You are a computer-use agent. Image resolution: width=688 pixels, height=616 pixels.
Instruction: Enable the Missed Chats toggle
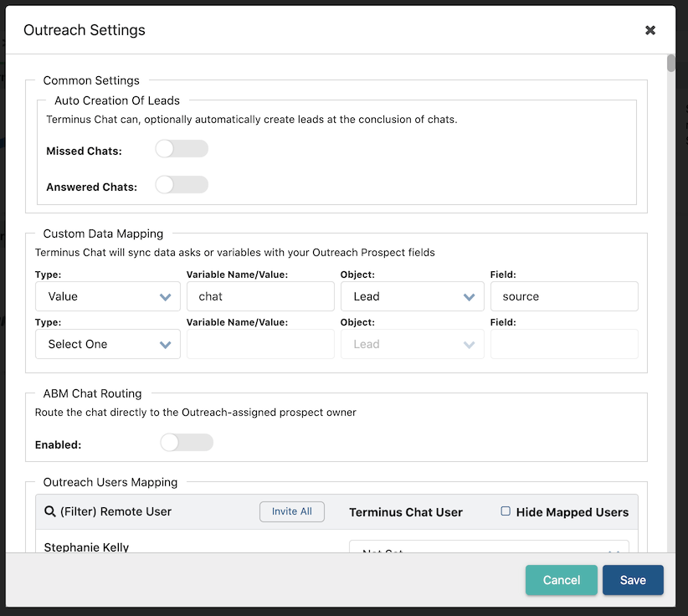point(182,149)
